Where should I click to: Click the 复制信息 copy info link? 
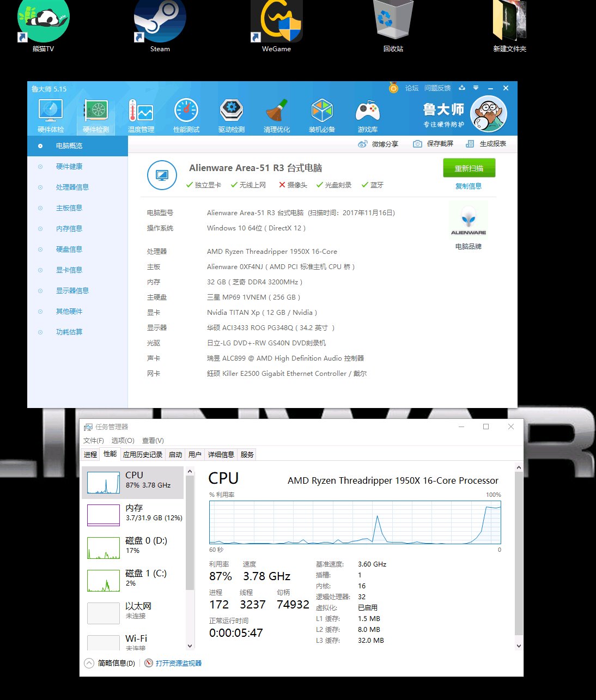469,186
